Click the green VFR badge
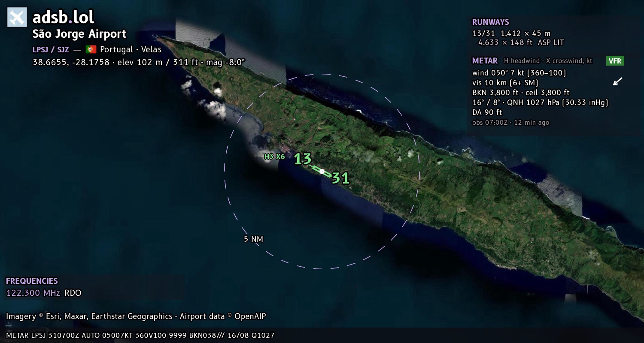Image resolution: width=644 pixels, height=343 pixels. [x=615, y=61]
